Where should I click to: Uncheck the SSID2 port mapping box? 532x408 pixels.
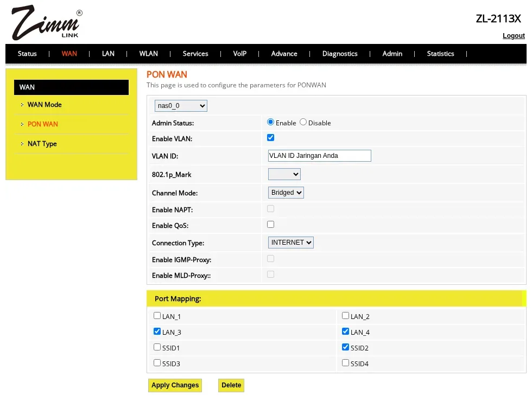click(345, 347)
